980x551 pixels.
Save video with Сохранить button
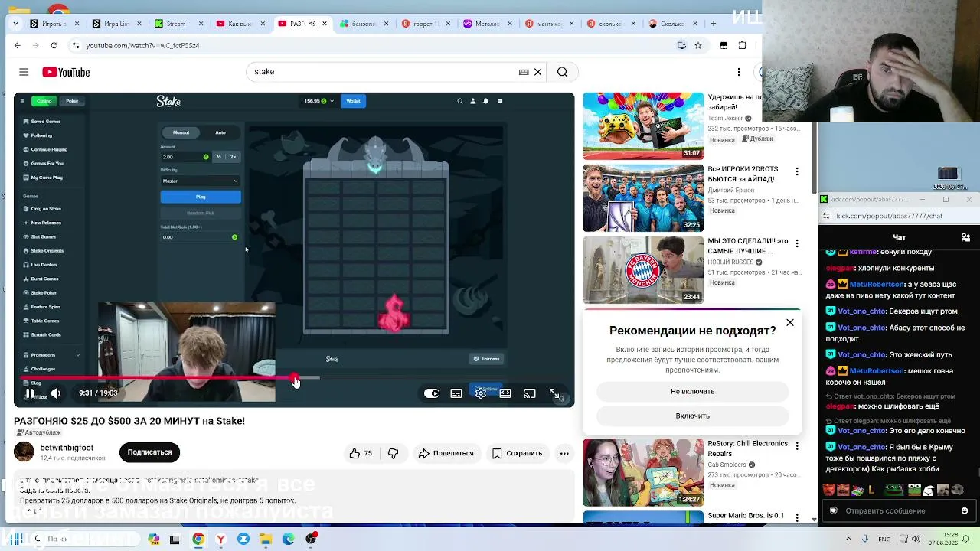pos(517,453)
